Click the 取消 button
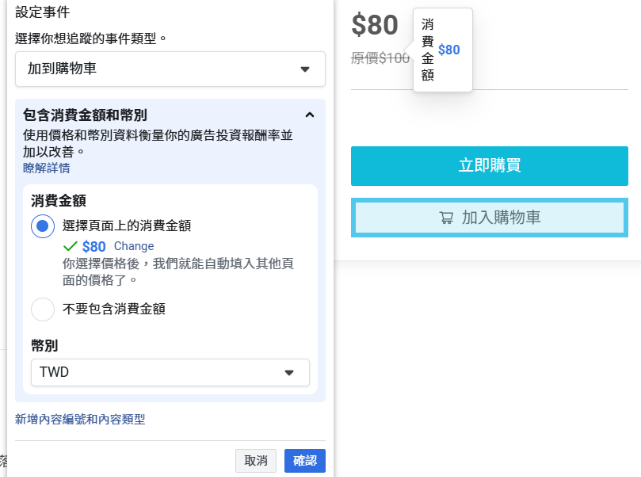641x477 pixels. tap(256, 461)
